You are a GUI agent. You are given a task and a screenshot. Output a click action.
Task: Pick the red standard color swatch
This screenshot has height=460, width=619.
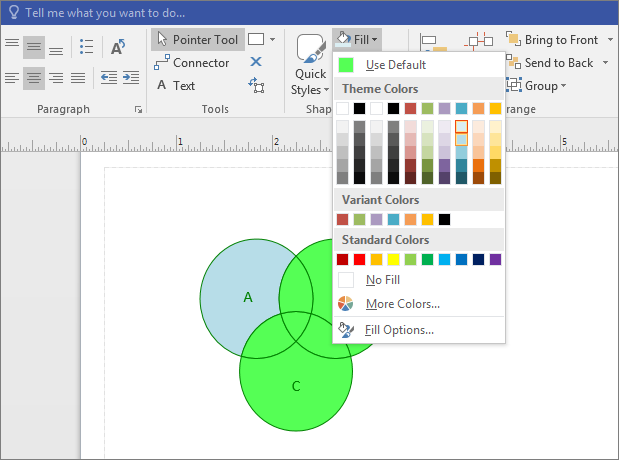[360, 260]
